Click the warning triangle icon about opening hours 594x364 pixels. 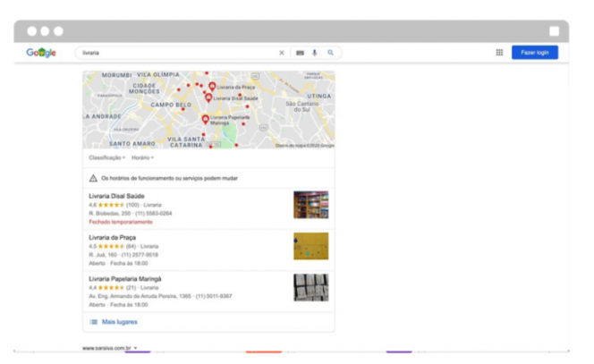(x=93, y=178)
